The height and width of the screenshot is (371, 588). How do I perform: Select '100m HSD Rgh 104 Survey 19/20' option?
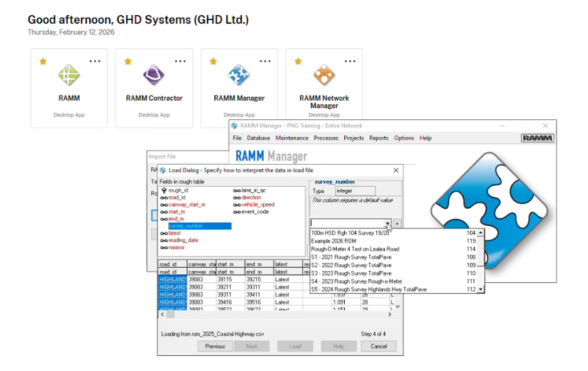pyautogui.click(x=393, y=233)
